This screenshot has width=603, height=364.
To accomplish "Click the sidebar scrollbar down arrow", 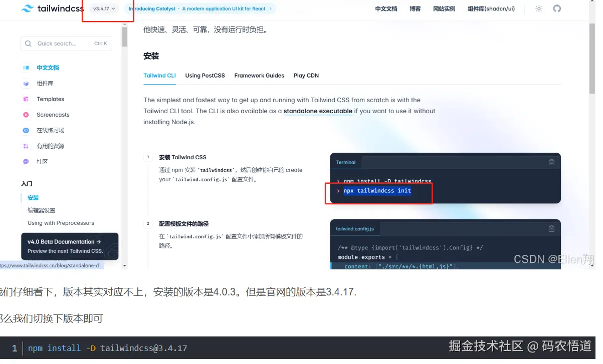I will click(125, 266).
